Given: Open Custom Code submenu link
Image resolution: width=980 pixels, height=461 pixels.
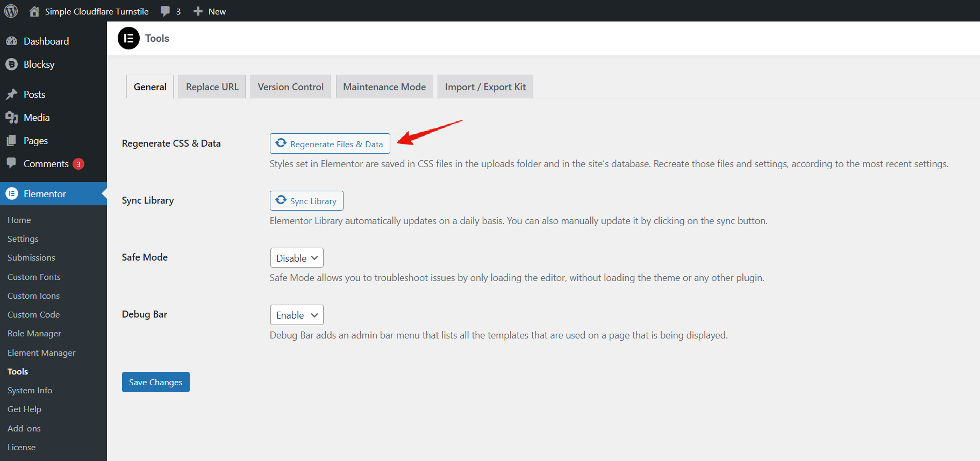Looking at the screenshot, I should [33, 314].
